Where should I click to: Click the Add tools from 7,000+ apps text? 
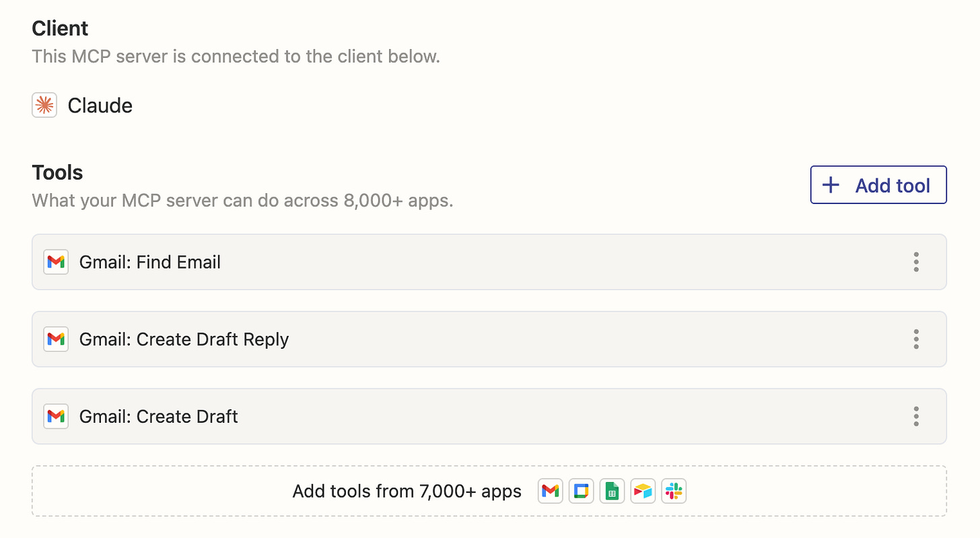click(407, 492)
